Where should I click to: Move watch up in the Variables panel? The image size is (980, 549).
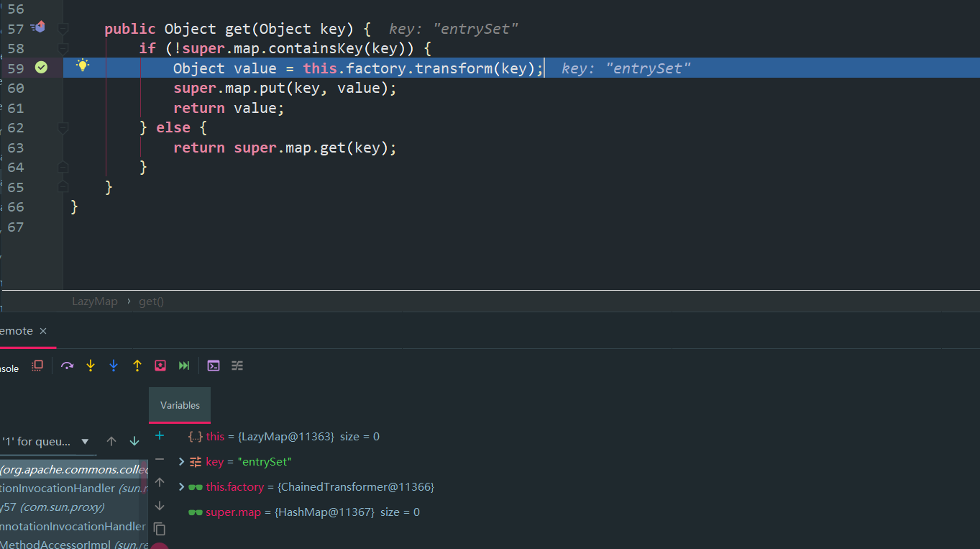[160, 482]
